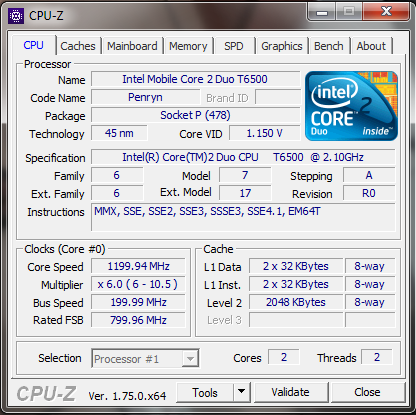Click the Tools button
This screenshot has height=415, width=416.
tap(205, 392)
